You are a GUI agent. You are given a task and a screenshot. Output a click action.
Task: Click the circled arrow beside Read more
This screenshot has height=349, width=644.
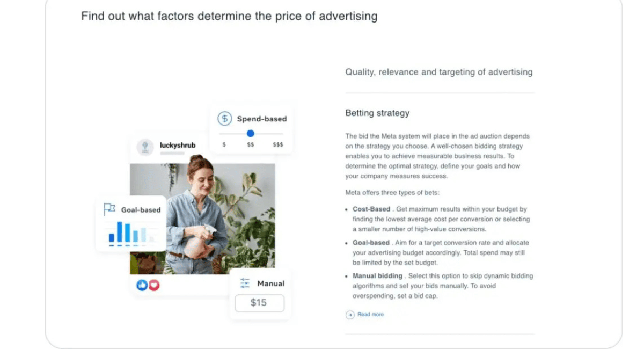[x=350, y=315]
